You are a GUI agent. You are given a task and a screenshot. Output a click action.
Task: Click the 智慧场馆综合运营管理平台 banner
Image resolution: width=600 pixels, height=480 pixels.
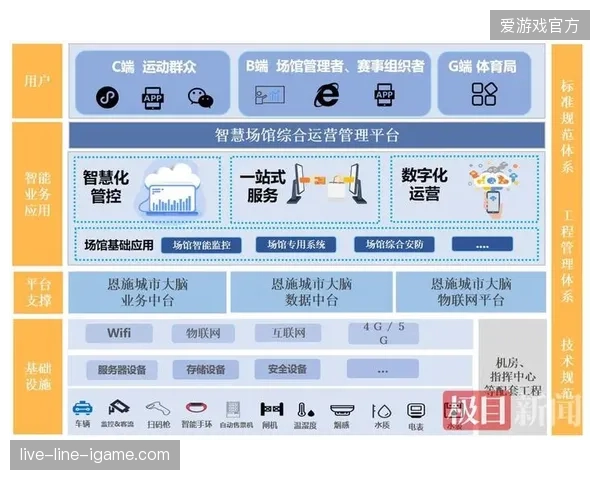click(307, 135)
